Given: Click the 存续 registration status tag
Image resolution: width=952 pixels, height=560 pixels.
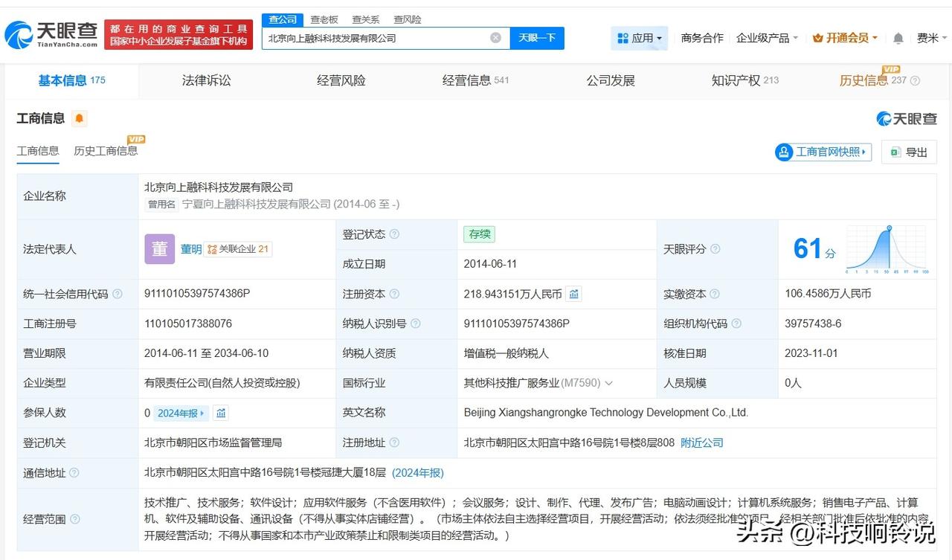Looking at the screenshot, I should (479, 234).
